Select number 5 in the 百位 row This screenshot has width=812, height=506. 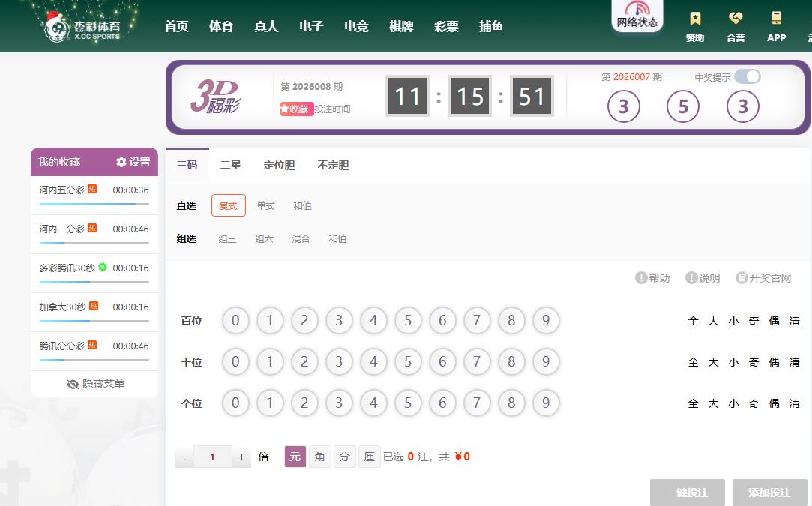click(x=408, y=321)
